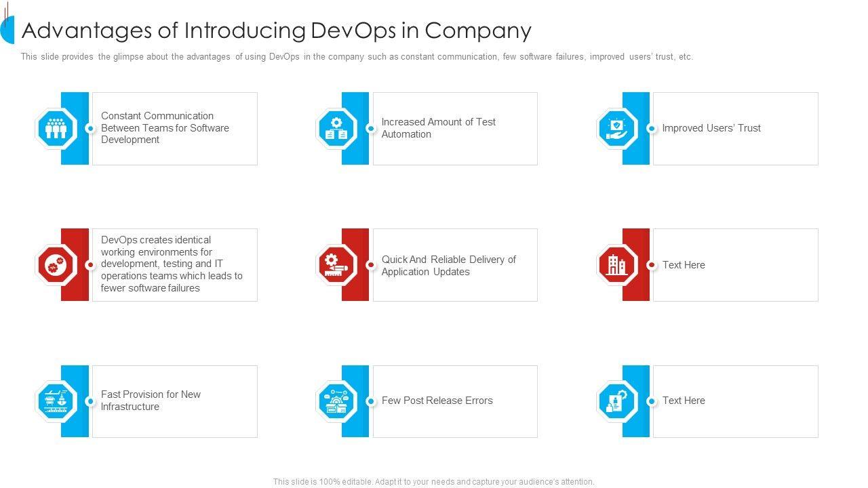
Task: Click the footer note 'This slide is 100% editable'
Action: pos(434,482)
